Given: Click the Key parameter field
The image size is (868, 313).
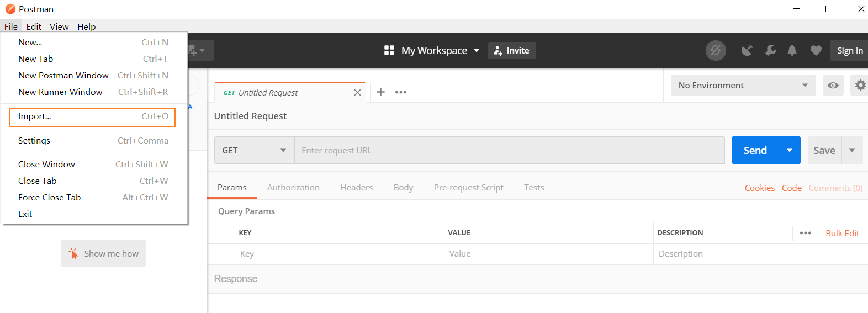Looking at the screenshot, I should pos(340,254).
